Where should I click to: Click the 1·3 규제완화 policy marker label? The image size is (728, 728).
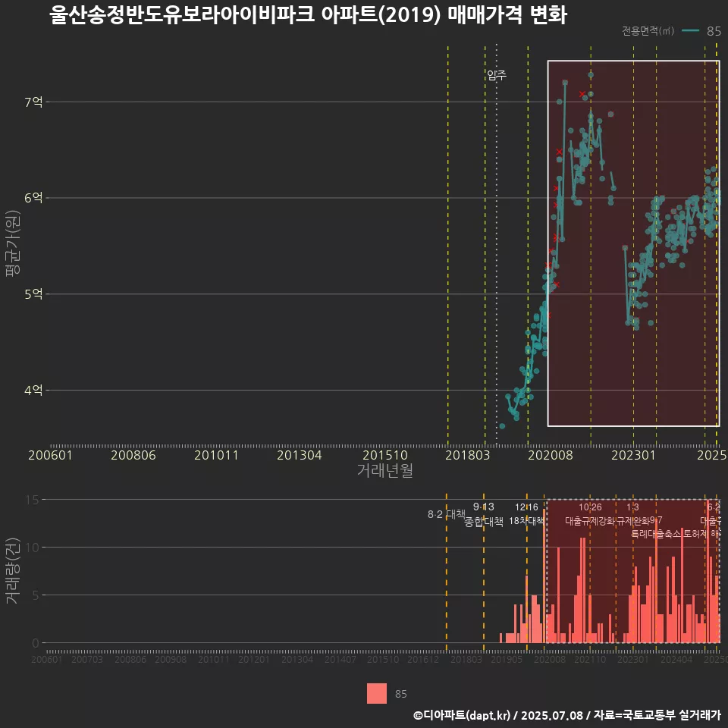(632, 514)
